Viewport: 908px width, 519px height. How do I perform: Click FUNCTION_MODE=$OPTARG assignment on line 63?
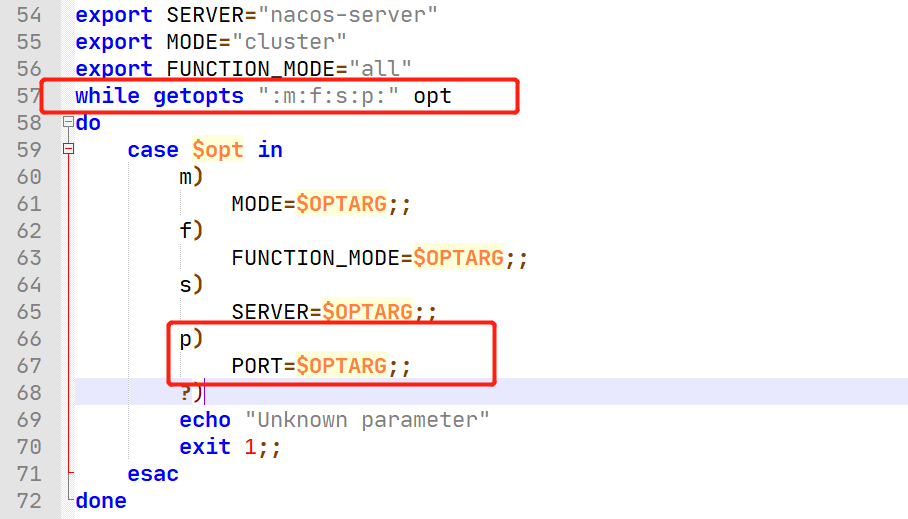(379, 258)
